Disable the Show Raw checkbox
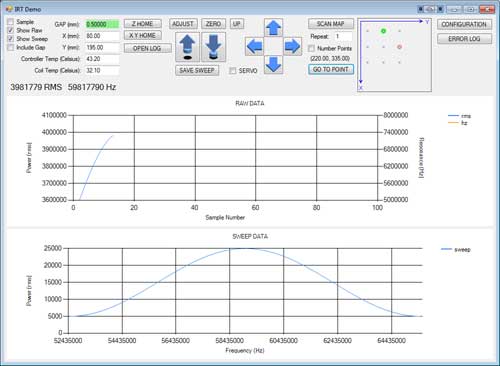The width and height of the screenshot is (500, 366). pyautogui.click(x=11, y=30)
